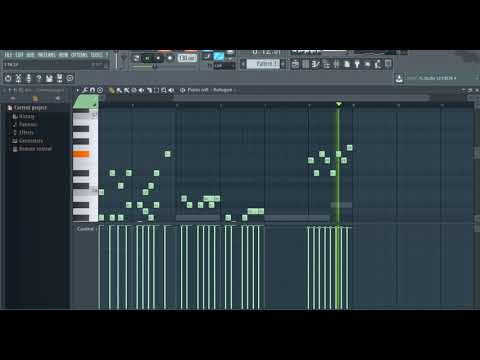Select the Select rectangle tool

coord(156,90)
